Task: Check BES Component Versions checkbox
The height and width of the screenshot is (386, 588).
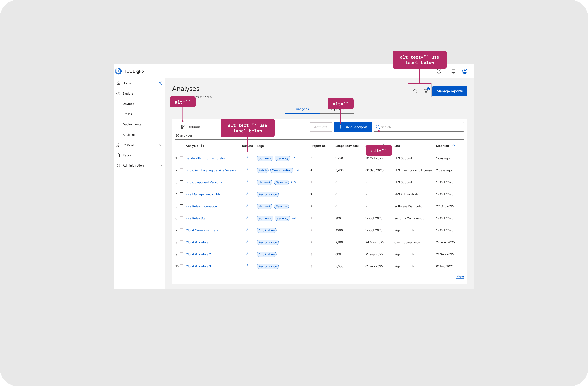Action: (181, 182)
